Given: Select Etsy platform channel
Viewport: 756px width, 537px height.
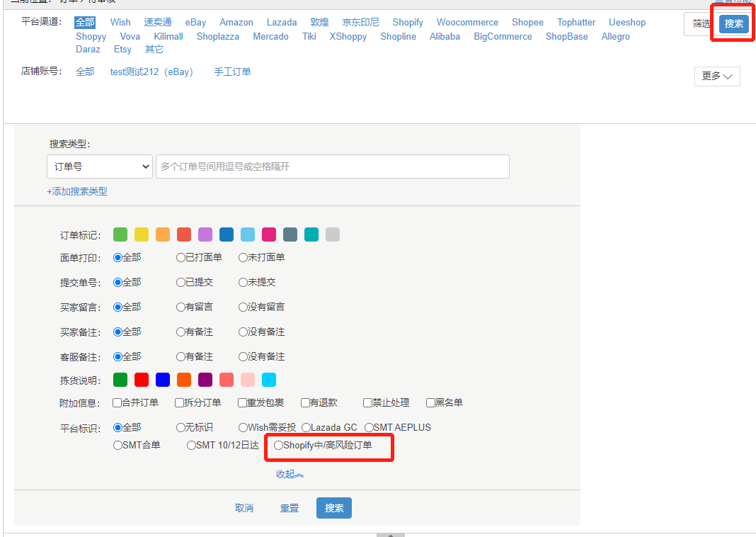Looking at the screenshot, I should click(x=122, y=49).
